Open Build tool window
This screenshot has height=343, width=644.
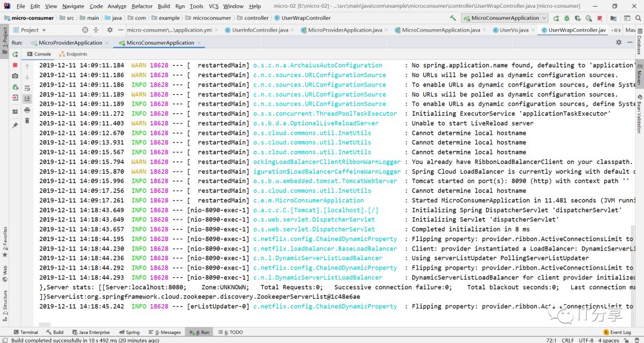click(55, 332)
